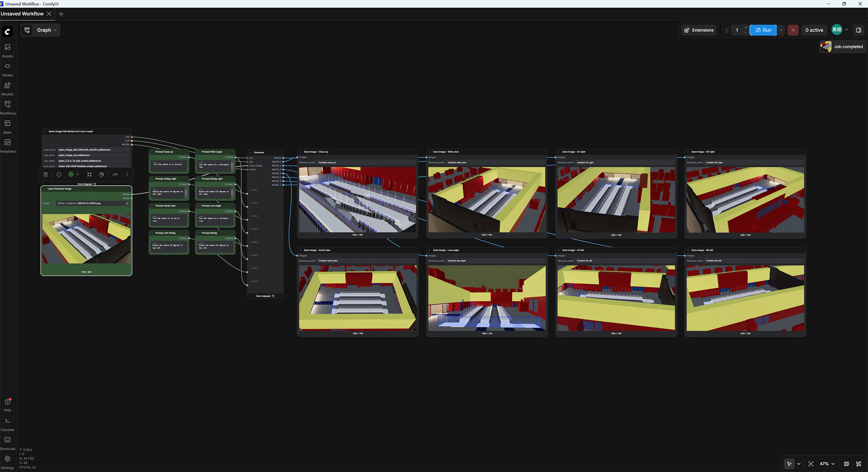Open the Templates sidebar panel
This screenshot has width=868, height=472.
point(7,145)
